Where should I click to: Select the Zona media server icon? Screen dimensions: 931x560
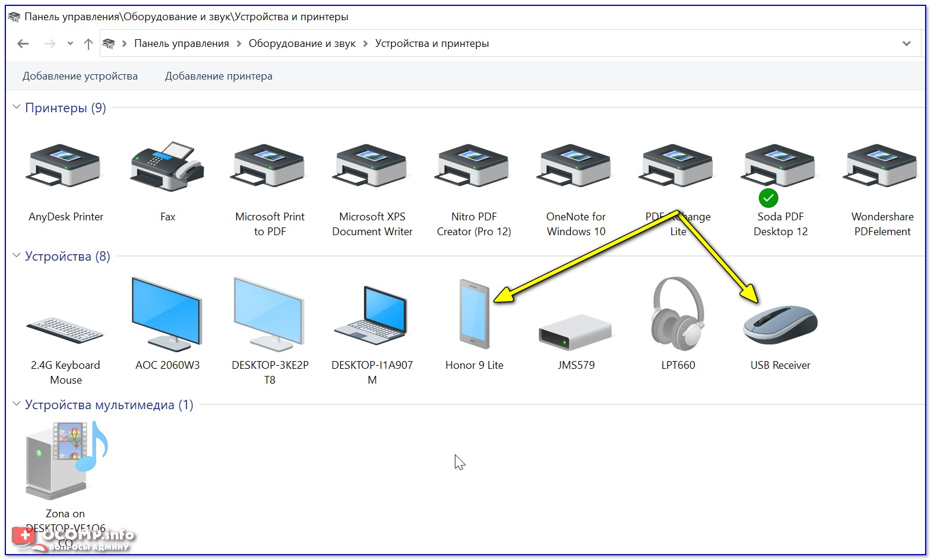[x=65, y=460]
